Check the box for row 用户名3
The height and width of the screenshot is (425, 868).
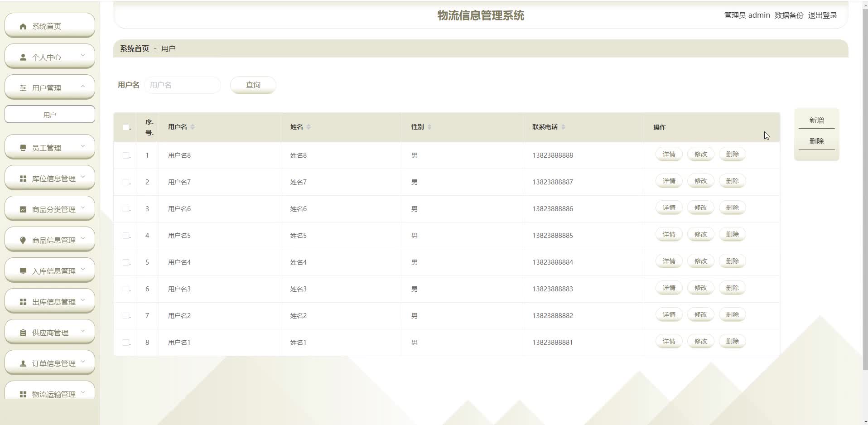126,289
